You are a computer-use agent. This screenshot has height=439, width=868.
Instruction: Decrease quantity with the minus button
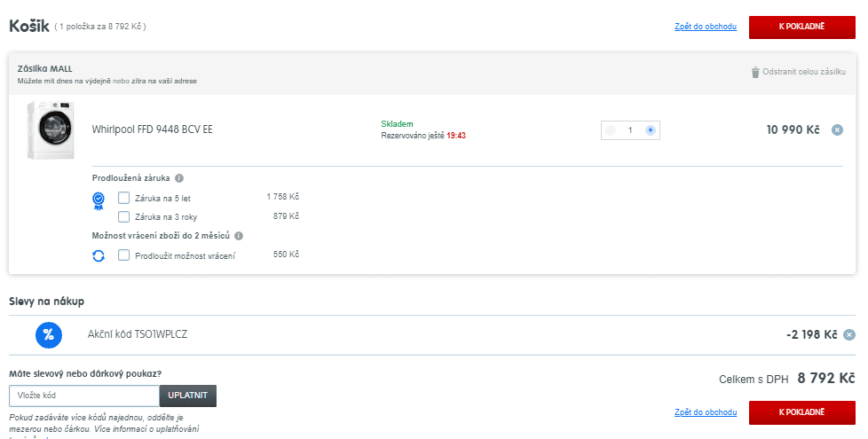pos(611,130)
